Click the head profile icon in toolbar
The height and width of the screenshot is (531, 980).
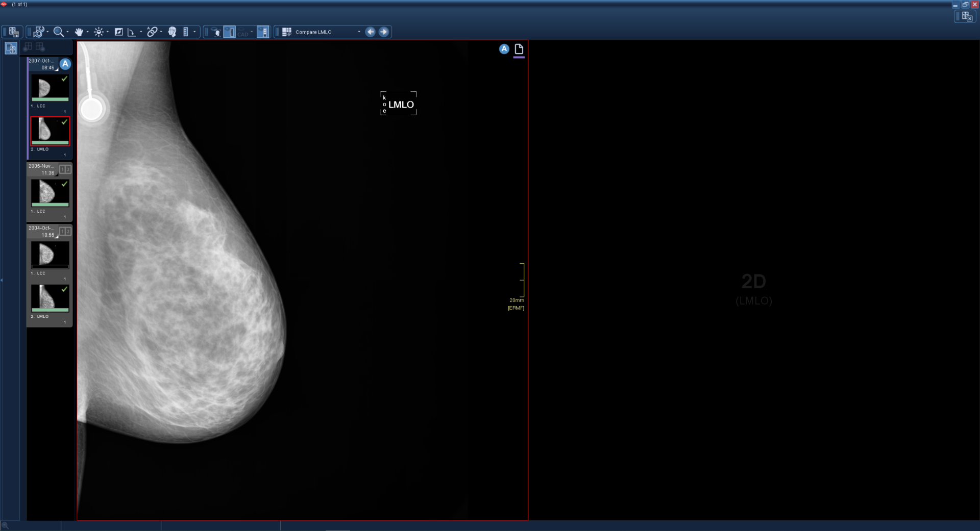tap(172, 32)
